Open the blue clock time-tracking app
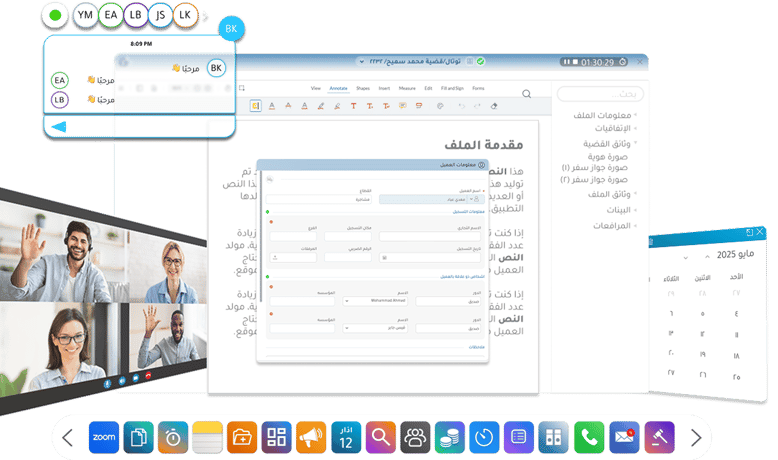Viewport: 778px width, 460px height. point(484,437)
